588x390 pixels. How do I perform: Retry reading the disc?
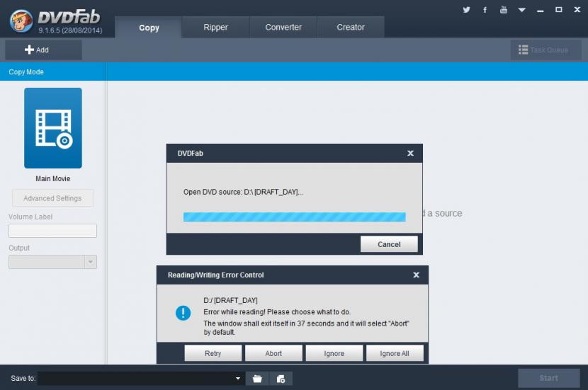(213, 353)
